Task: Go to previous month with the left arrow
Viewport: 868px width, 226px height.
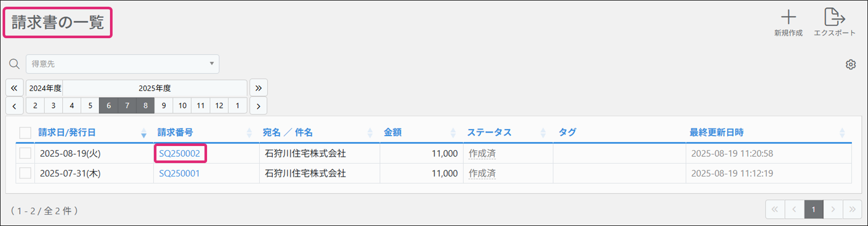Action: [x=14, y=106]
